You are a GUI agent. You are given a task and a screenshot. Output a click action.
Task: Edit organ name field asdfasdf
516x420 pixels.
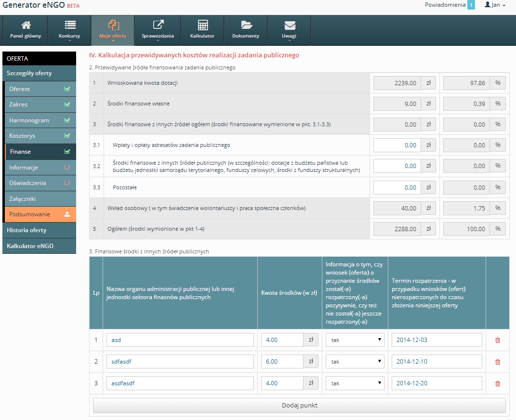pyautogui.click(x=180, y=383)
